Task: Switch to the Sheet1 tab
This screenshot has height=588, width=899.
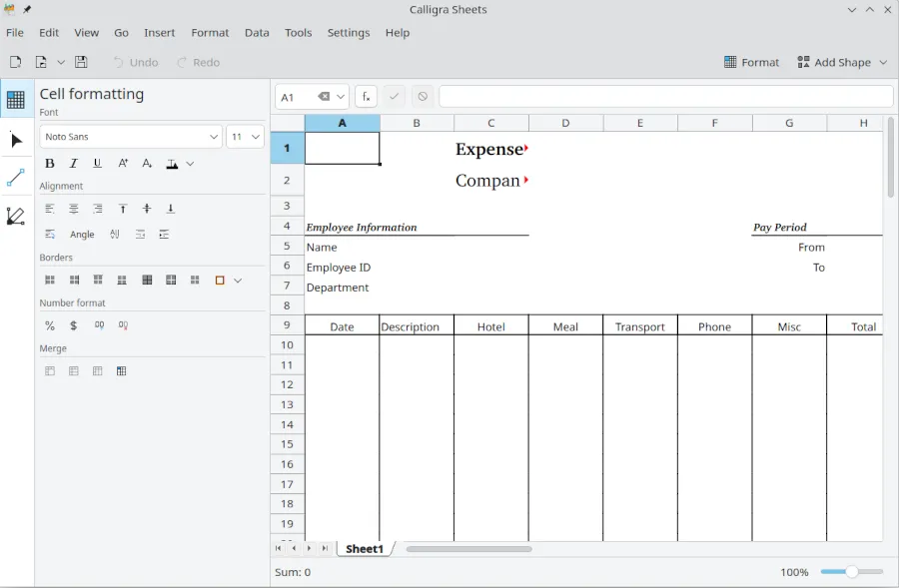Action: 365,548
